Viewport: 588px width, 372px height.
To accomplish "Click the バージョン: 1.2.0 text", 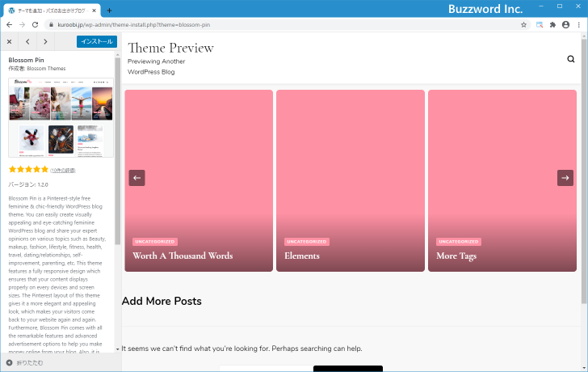I will [28, 184].
